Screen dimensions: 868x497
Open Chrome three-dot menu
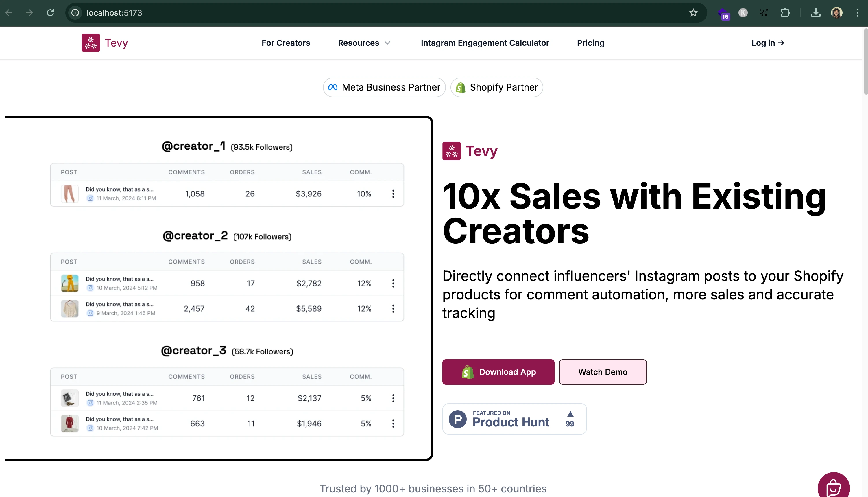(857, 13)
